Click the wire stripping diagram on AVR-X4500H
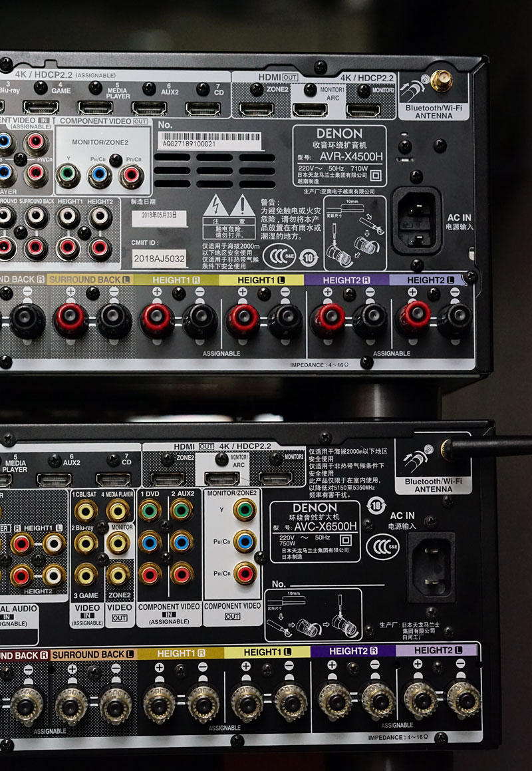Screen dimensions: 532x771 (354, 233)
